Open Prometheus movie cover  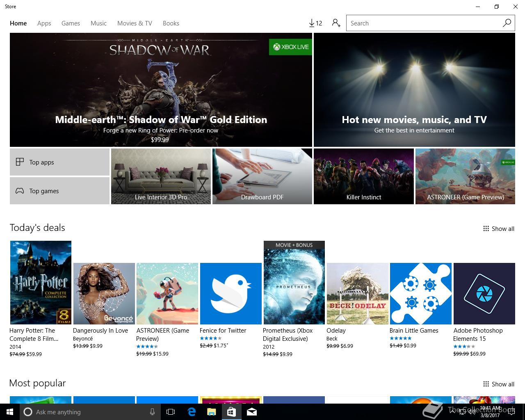(294, 283)
